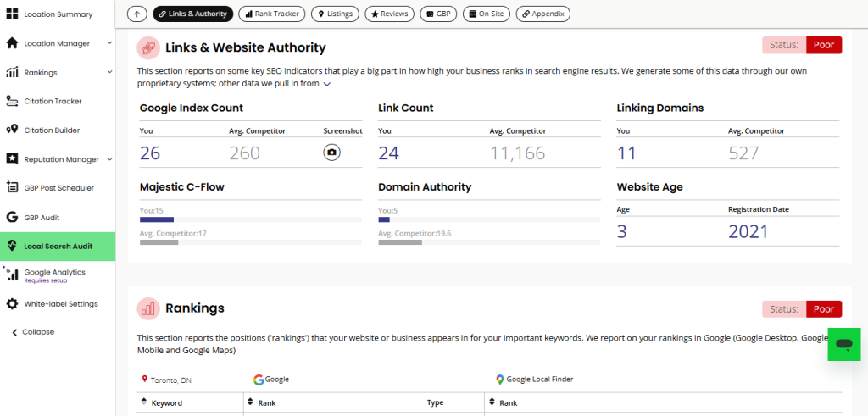The image size is (868, 416).
Task: Click Link Count competitor value 11,166
Action: [x=518, y=153]
